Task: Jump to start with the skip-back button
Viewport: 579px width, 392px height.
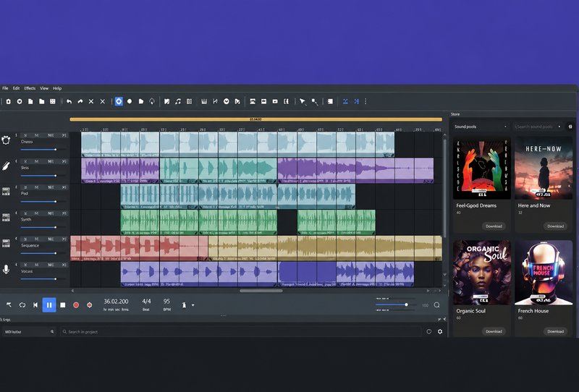Action: 35,305
